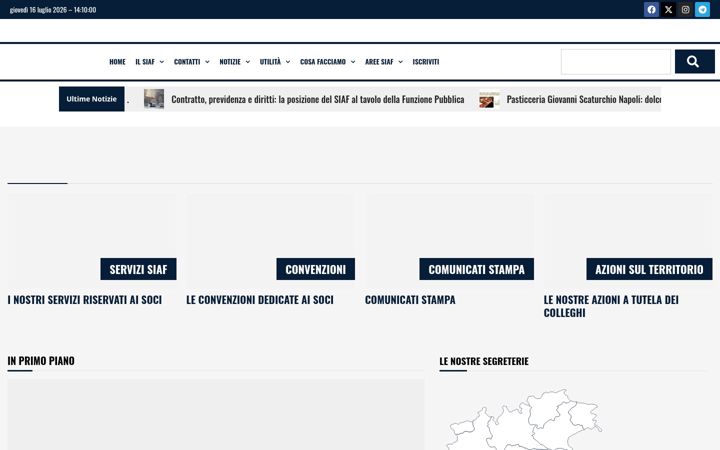Open LE CONVENZIONI DEDICATE AI SOCI link
This screenshot has width=720, height=450.
[x=260, y=299]
